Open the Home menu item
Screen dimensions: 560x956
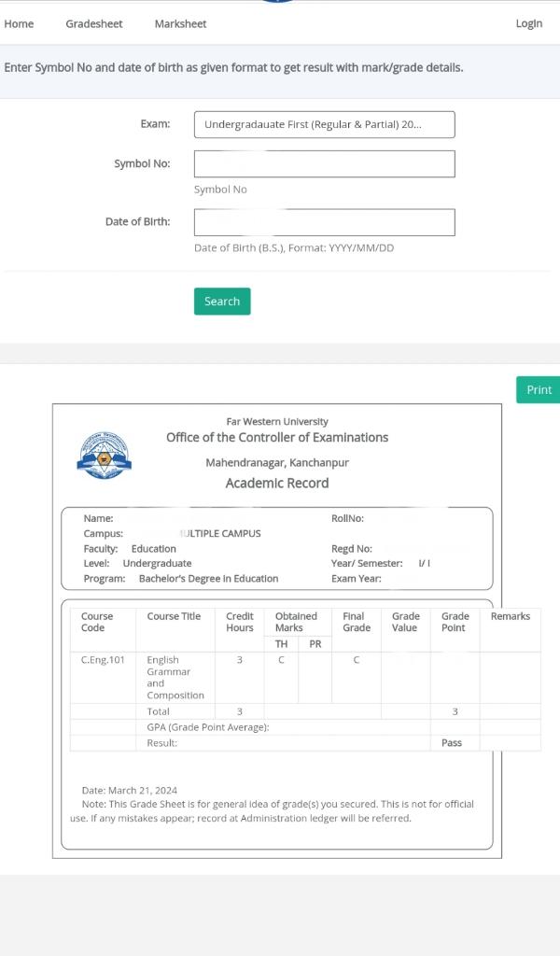click(x=19, y=23)
